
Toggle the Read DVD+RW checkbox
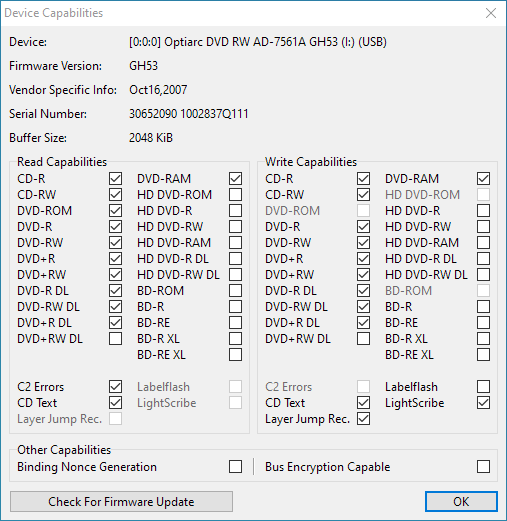click(x=115, y=275)
